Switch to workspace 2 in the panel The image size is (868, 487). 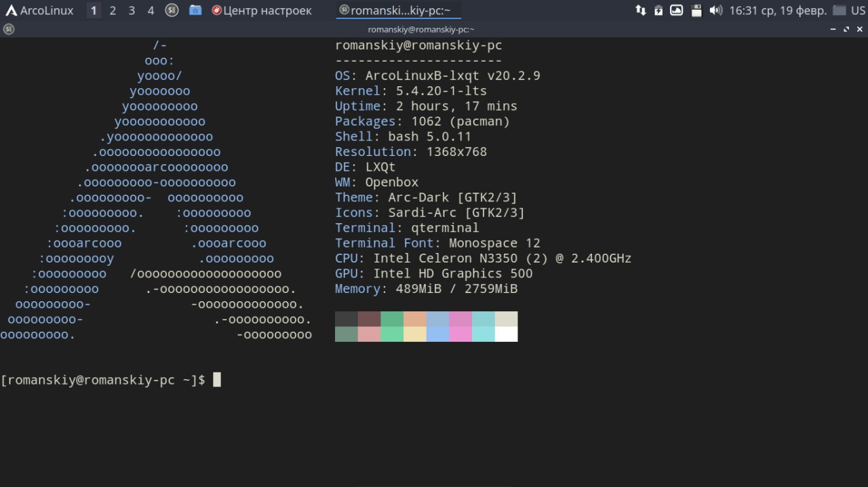[113, 10]
